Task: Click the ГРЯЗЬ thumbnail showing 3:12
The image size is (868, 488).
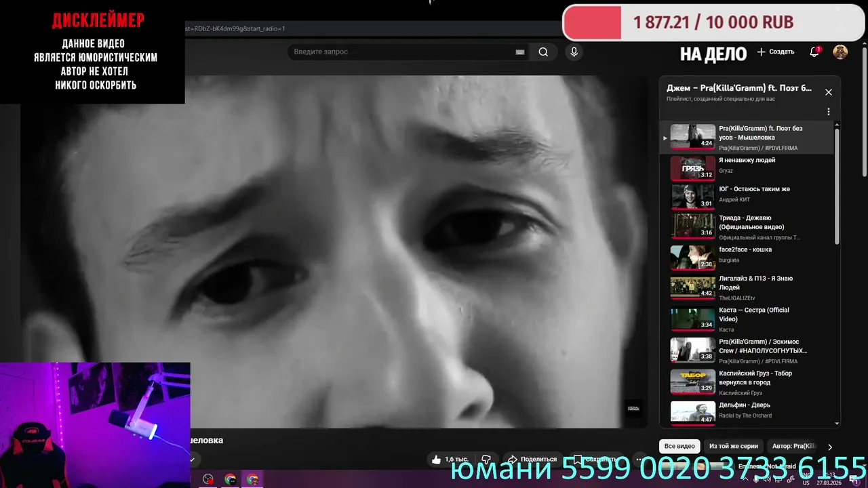Action: tap(692, 167)
